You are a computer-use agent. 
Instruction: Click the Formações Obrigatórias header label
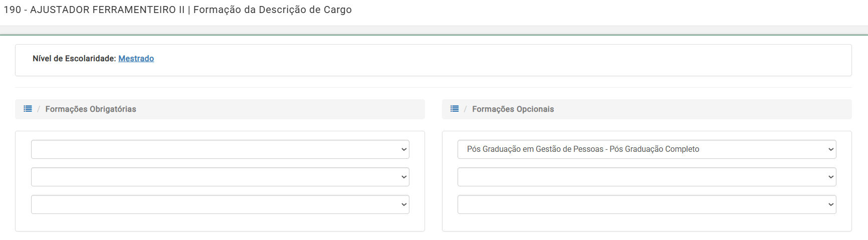pyautogui.click(x=91, y=109)
